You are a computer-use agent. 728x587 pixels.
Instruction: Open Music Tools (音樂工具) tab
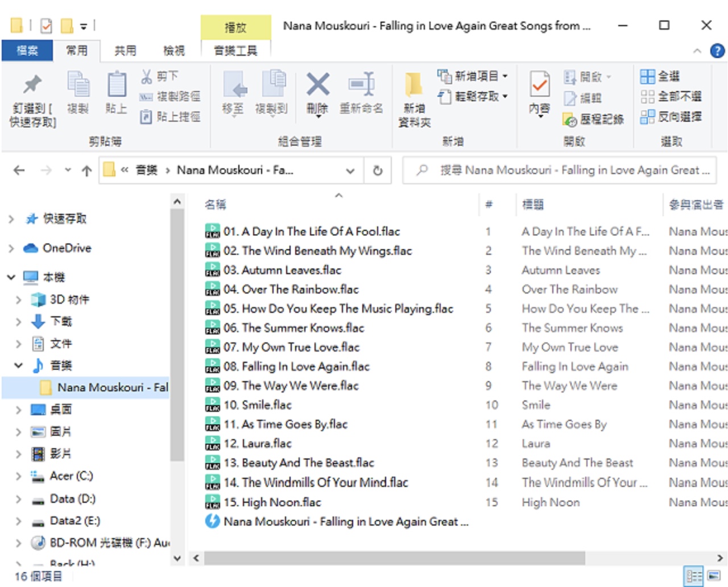[235, 51]
